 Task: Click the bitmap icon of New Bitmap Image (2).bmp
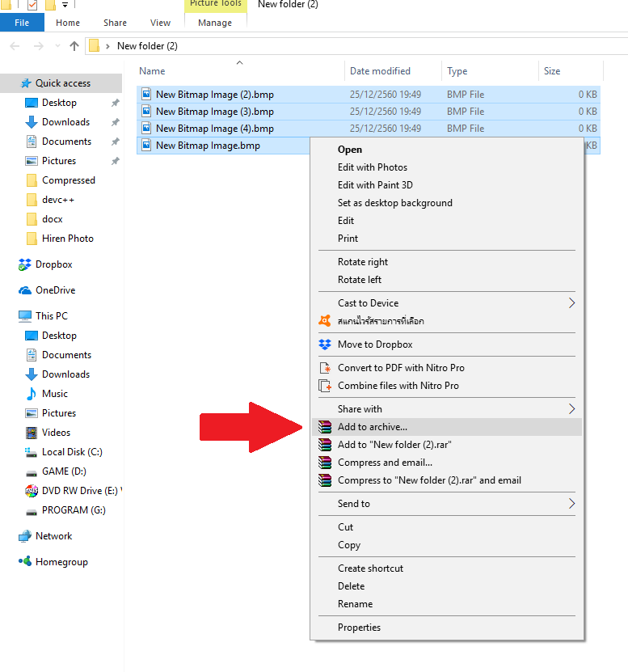click(x=146, y=94)
